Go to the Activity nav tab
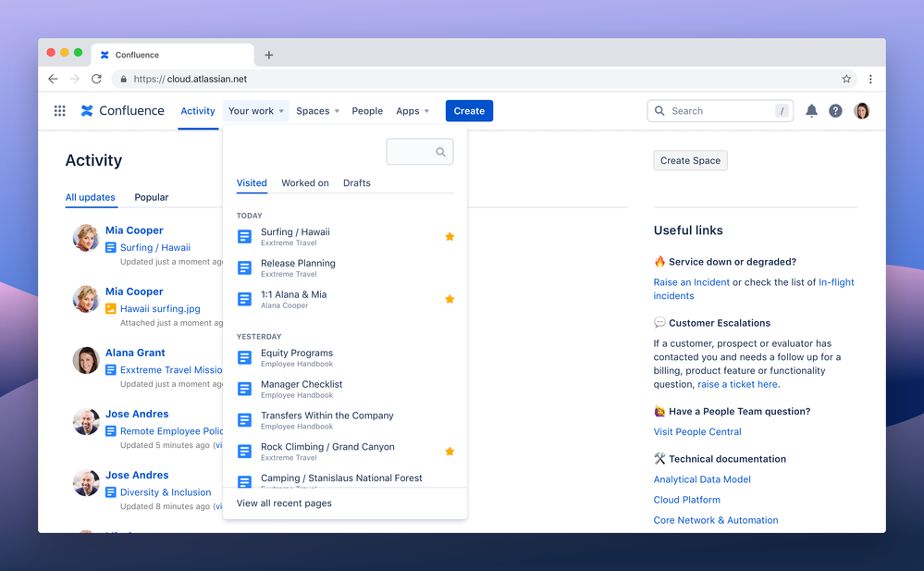The image size is (924, 571). [197, 111]
